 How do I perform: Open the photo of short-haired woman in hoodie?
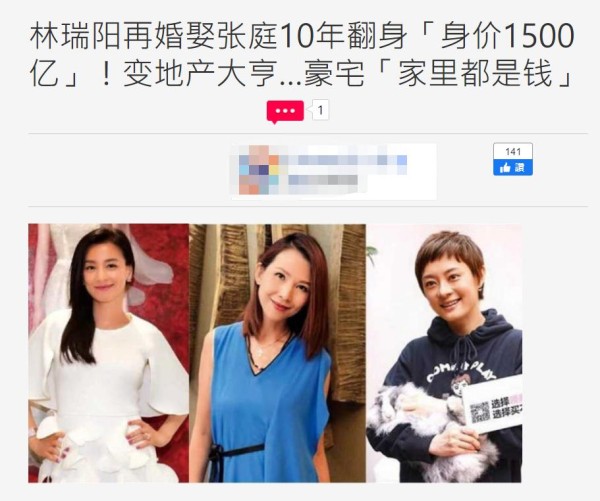coord(444,353)
